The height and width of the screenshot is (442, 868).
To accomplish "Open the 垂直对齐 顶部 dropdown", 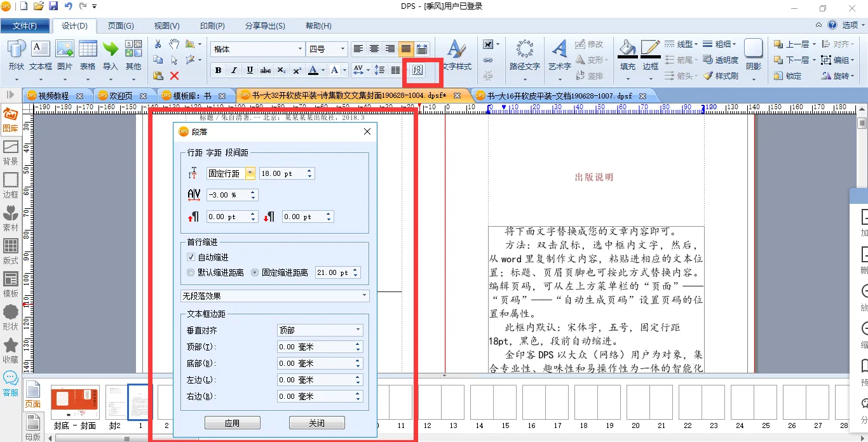I will point(320,330).
